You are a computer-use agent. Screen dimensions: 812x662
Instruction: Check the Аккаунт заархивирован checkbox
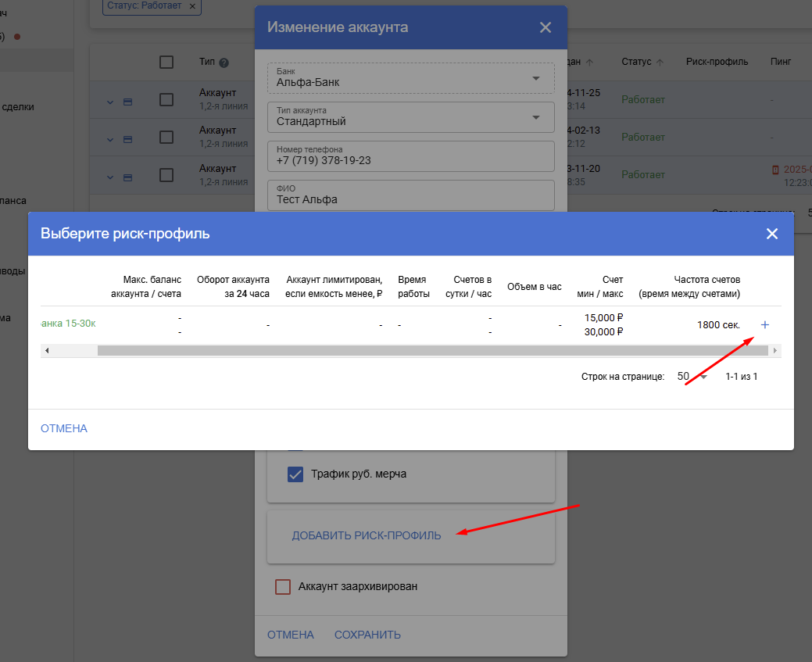pyautogui.click(x=283, y=586)
